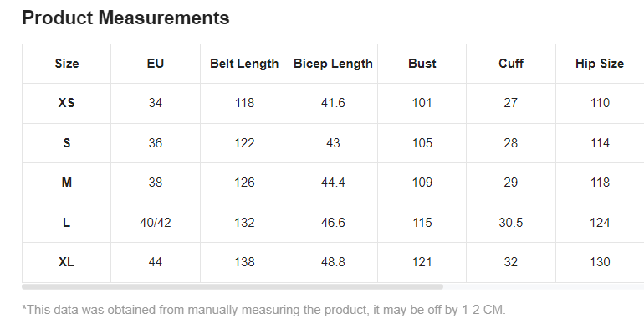Image resolution: width=644 pixels, height=324 pixels.
Task: Select the 30.5 cuff value cell
Action: point(511,223)
